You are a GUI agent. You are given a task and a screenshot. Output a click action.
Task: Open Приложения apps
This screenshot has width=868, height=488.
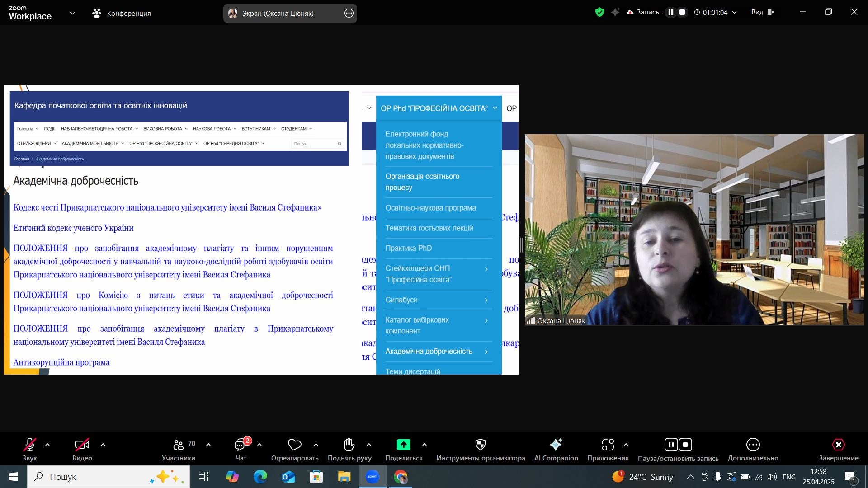(x=608, y=450)
